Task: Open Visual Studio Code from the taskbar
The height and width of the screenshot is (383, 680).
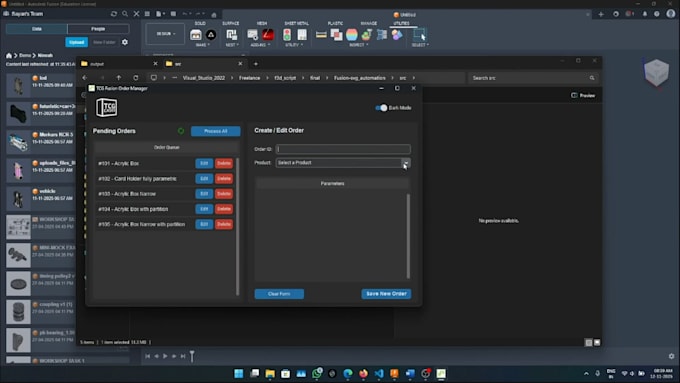Action: (x=379, y=373)
